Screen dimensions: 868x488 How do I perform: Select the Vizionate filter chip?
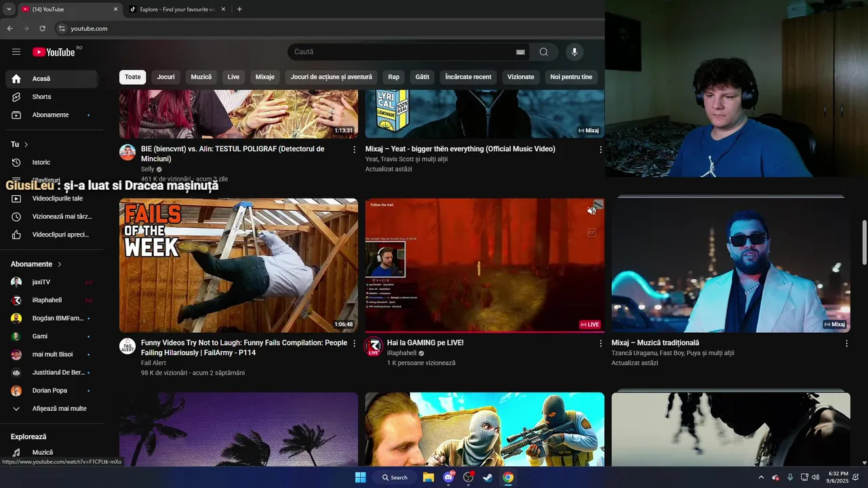pyautogui.click(x=521, y=77)
